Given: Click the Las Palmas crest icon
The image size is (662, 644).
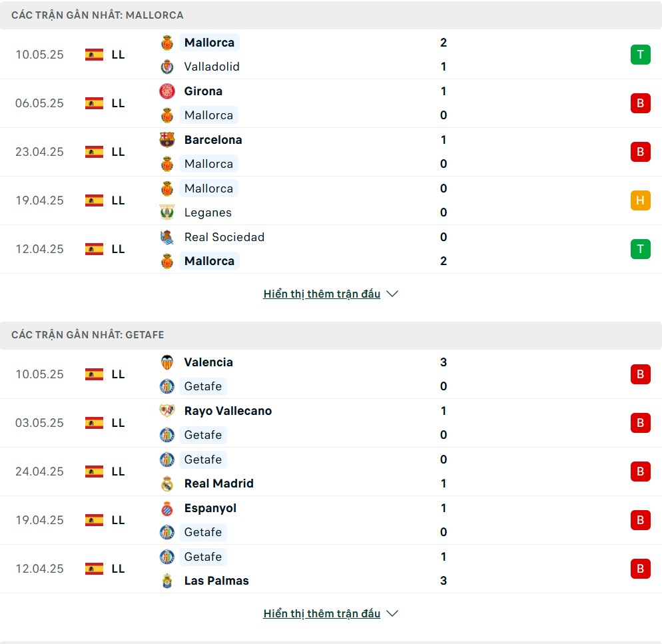Looking at the screenshot, I should (167, 581).
